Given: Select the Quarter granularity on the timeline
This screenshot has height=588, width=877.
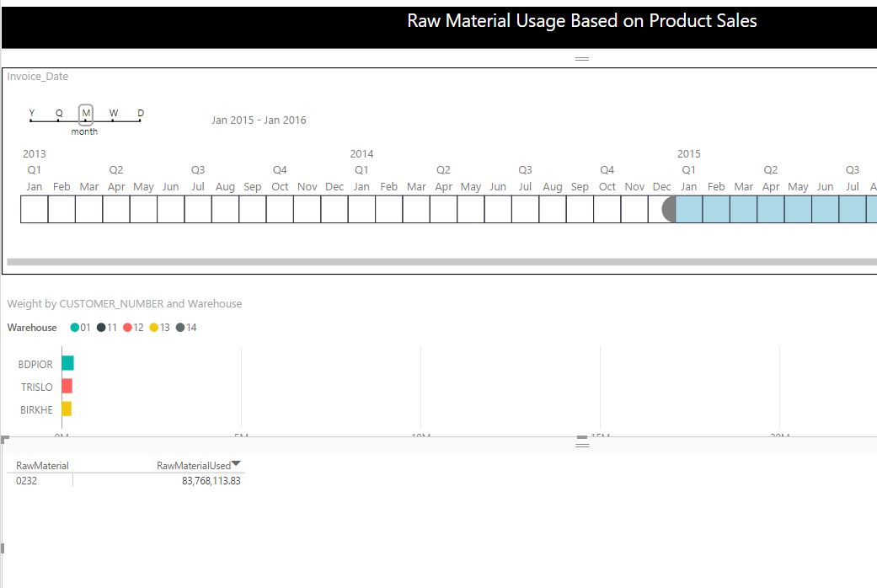Looking at the screenshot, I should coord(59,114).
